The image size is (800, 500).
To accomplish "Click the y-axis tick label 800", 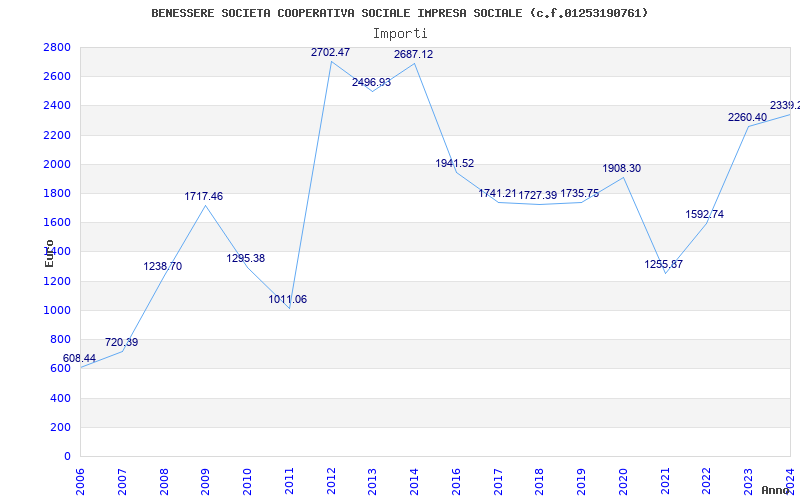I will click(61, 340).
